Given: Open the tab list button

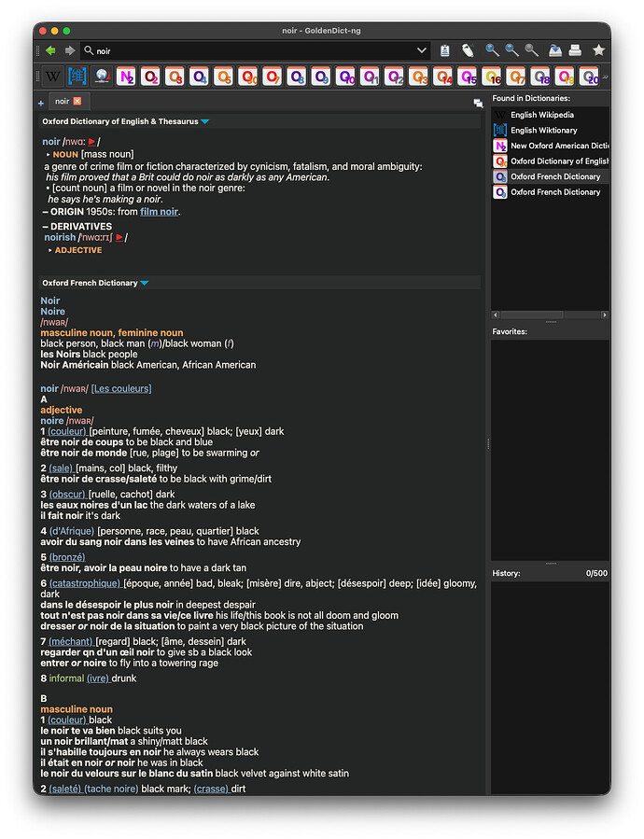Looking at the screenshot, I should coord(478,104).
